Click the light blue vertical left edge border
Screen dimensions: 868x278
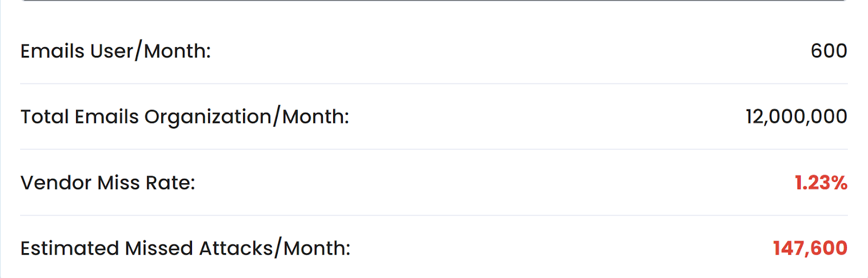[x=1, y=139]
